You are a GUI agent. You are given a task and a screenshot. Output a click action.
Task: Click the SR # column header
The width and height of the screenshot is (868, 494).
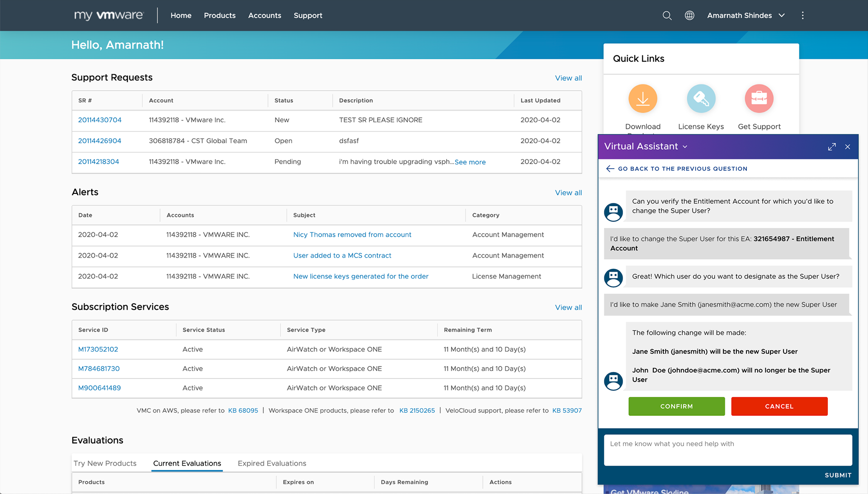tap(85, 100)
